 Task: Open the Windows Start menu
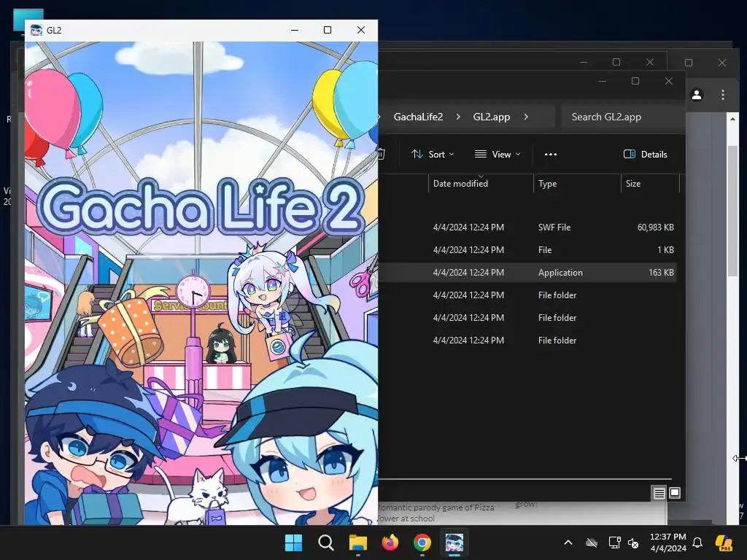[293, 542]
